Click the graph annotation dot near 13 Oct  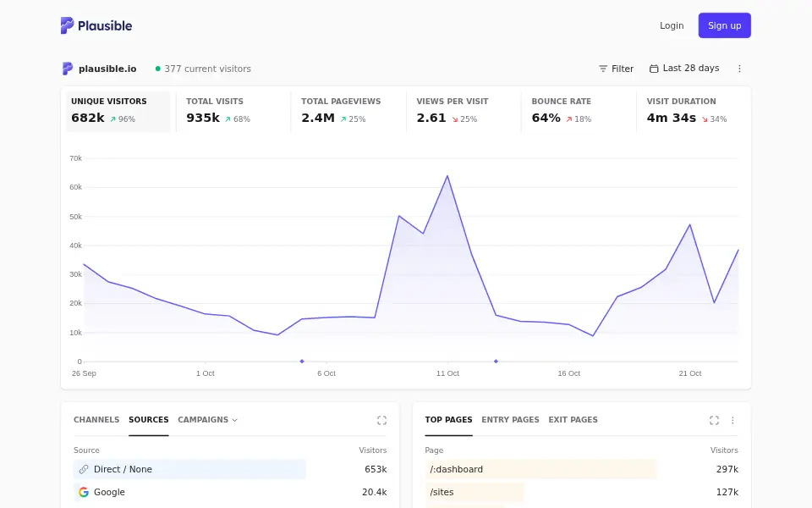pyautogui.click(x=497, y=362)
